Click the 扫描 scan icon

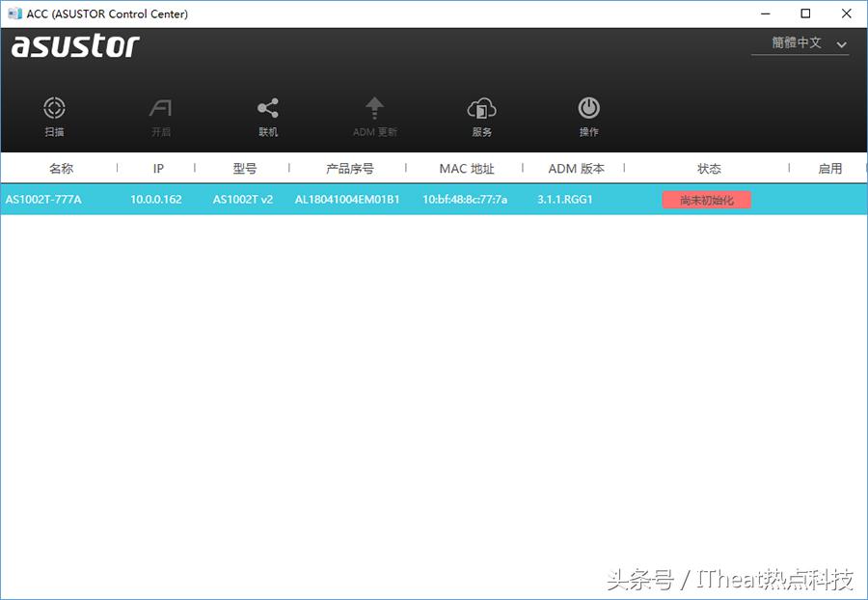click(x=54, y=108)
